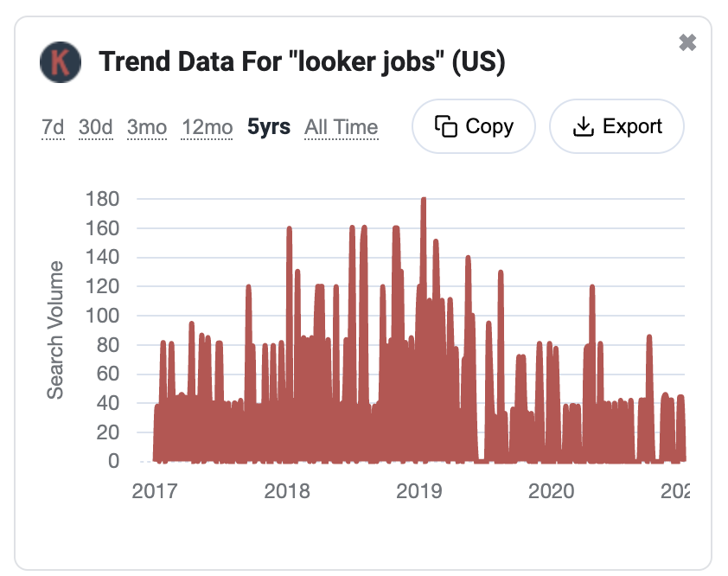Viewport: 728px width, 576px height.
Task: Enable the All Time view
Action: click(341, 126)
